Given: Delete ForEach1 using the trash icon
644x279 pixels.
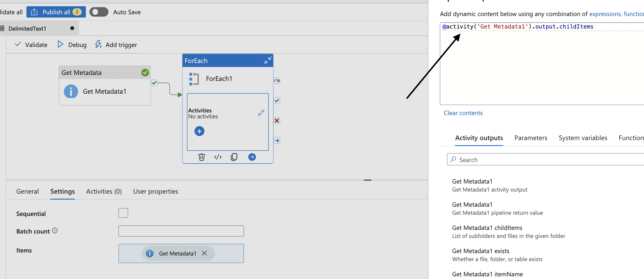Looking at the screenshot, I should click(x=202, y=157).
